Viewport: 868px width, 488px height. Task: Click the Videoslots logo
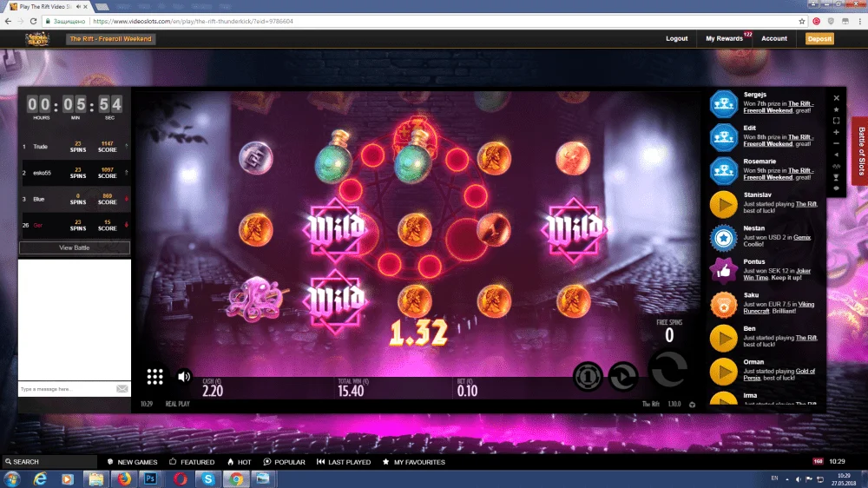tap(37, 39)
